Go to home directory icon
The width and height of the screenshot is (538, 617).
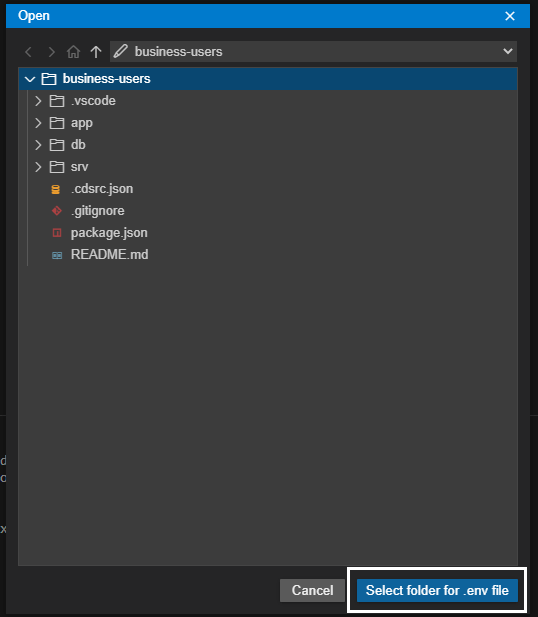(x=73, y=52)
